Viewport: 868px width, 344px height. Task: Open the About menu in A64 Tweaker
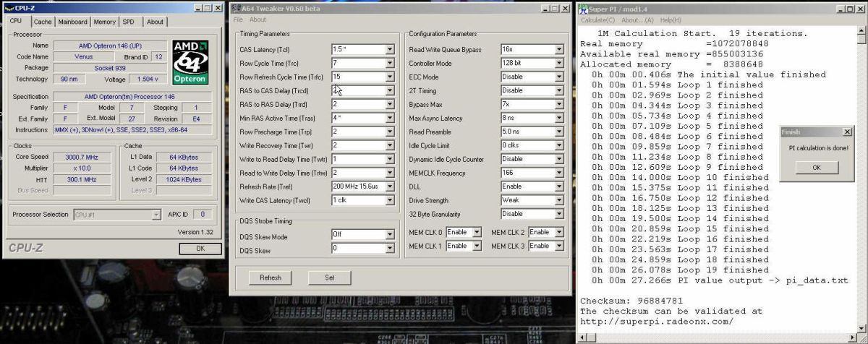[x=258, y=20]
